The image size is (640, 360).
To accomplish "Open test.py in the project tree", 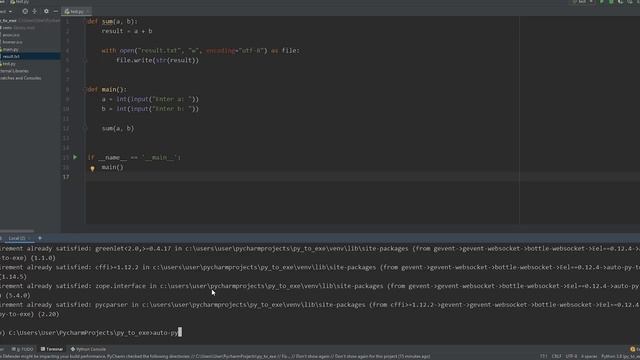I will click(x=9, y=64).
